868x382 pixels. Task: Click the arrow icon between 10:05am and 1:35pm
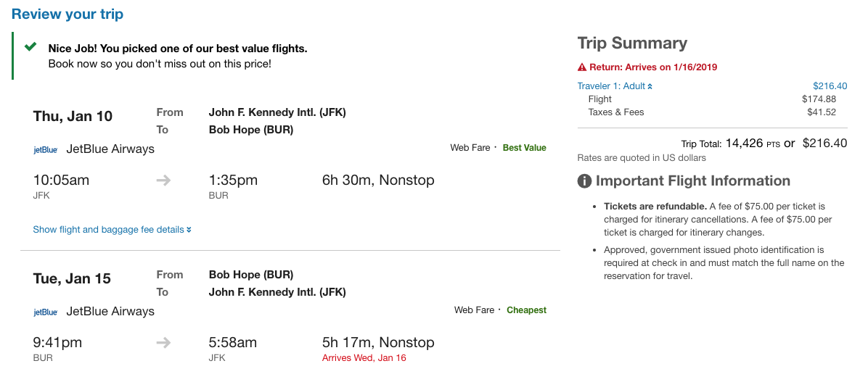click(164, 180)
